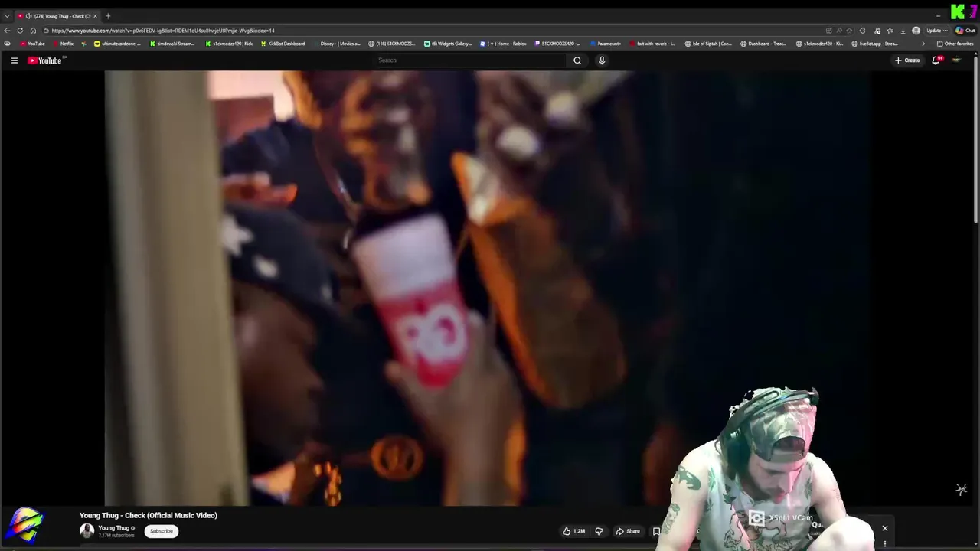Open the KickBot Dashboard bookmark
This screenshot has height=551, width=980.
point(283,44)
